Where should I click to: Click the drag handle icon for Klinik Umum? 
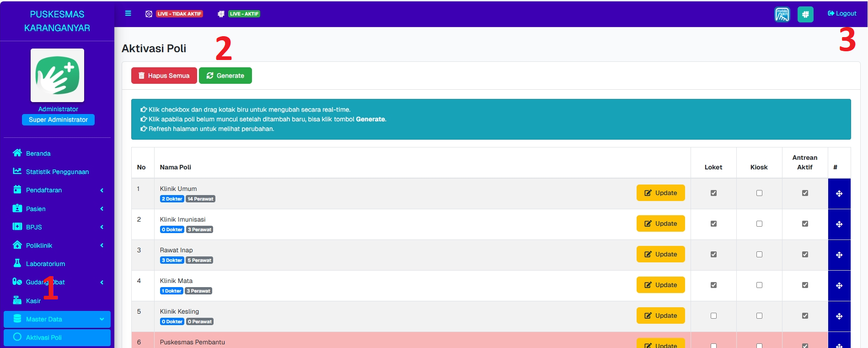(x=839, y=194)
